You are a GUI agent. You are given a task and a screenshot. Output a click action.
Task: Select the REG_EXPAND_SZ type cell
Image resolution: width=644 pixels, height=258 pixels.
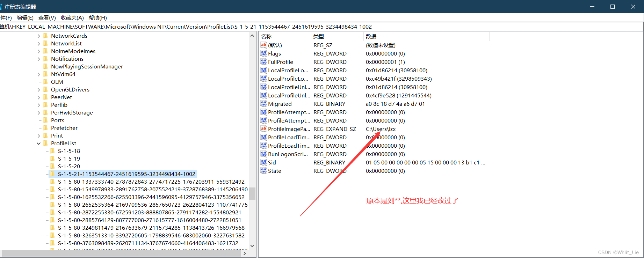click(335, 129)
